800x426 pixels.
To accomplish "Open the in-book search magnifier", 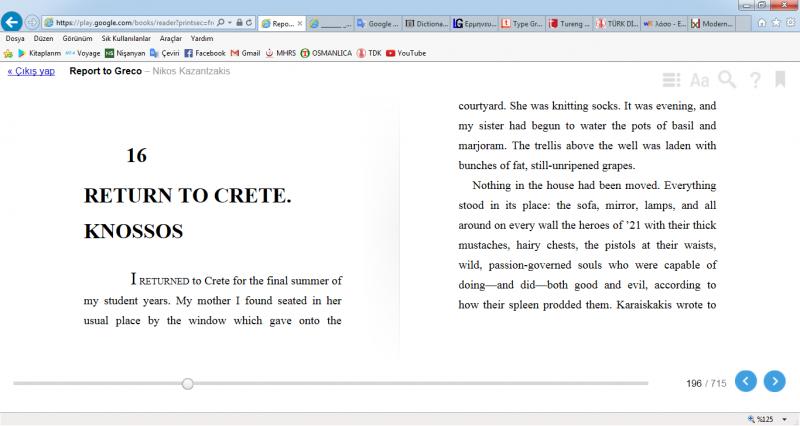I will coord(727,80).
